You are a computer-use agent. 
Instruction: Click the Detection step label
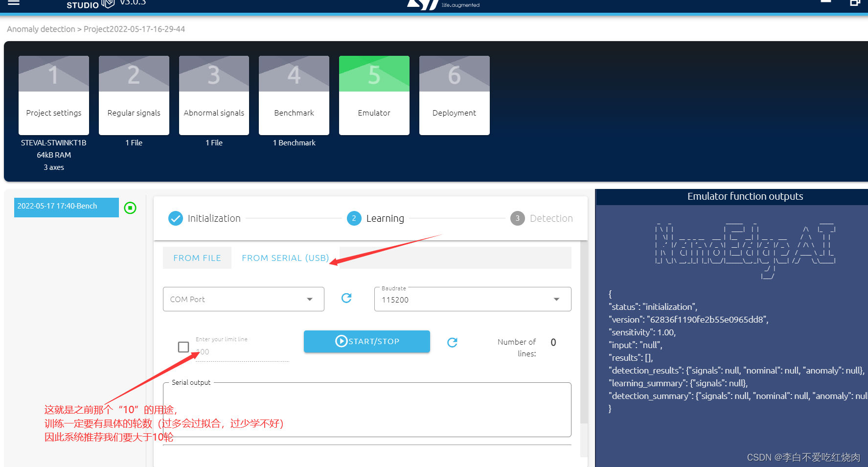pos(551,218)
